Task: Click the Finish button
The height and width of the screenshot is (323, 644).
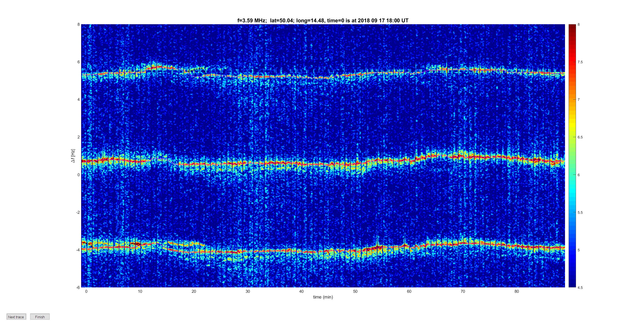Action: (x=40, y=317)
